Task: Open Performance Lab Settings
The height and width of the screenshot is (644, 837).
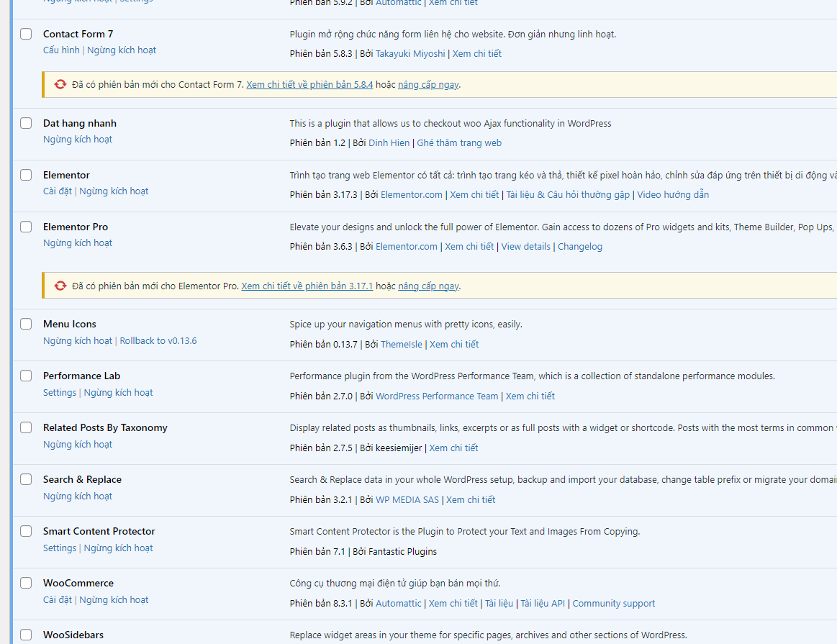Action: coord(60,392)
